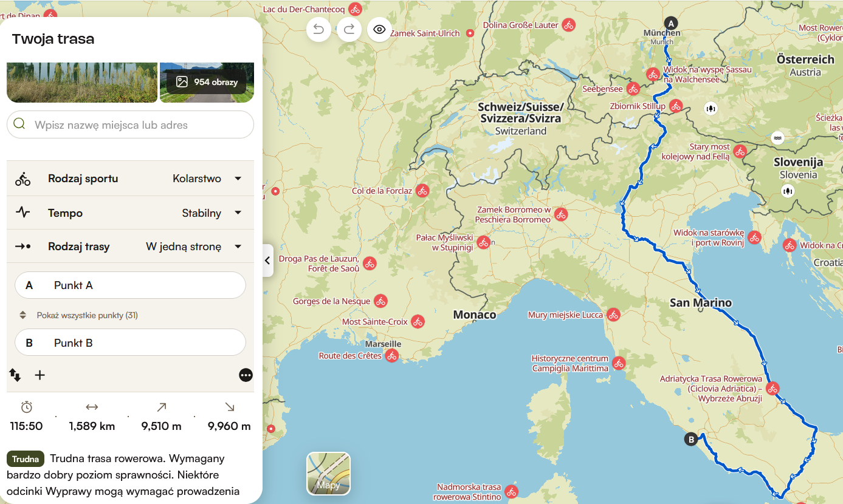The image size is (843, 504).
Task: Redo the route change
Action: (349, 29)
